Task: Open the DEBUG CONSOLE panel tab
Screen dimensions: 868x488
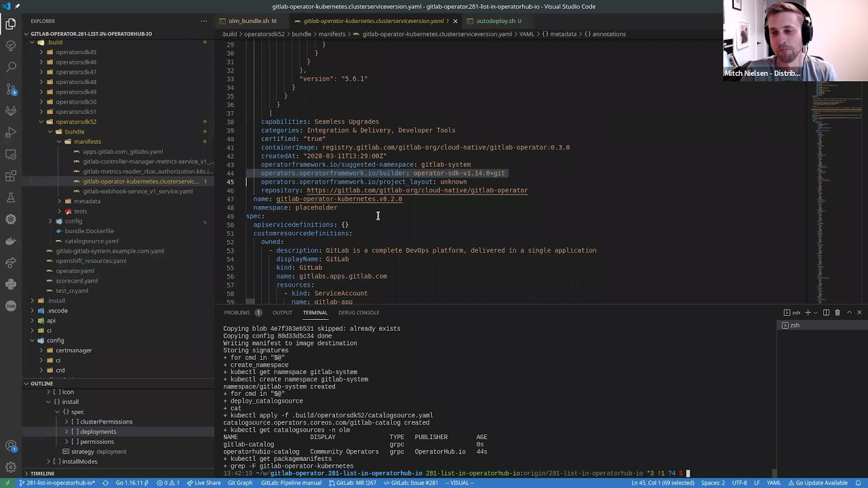Action: point(359,312)
